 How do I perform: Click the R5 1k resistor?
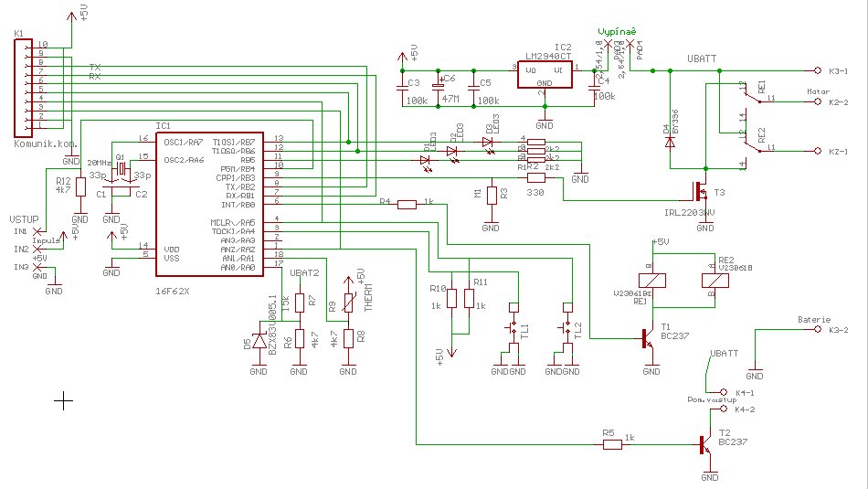(611, 445)
